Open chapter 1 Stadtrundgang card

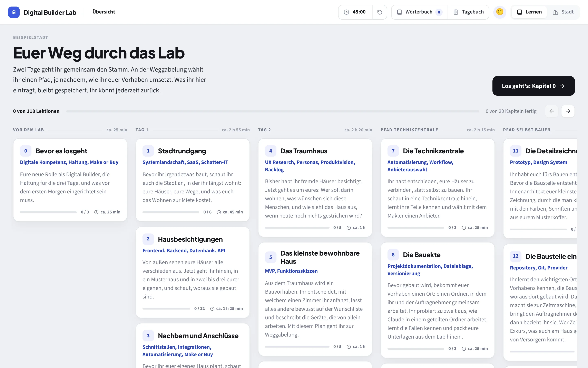[x=193, y=180]
